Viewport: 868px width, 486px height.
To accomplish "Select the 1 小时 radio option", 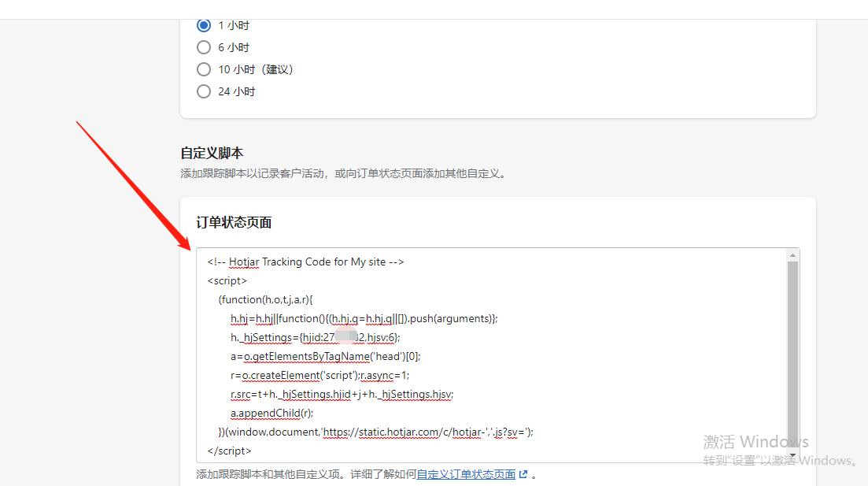I will tap(204, 25).
